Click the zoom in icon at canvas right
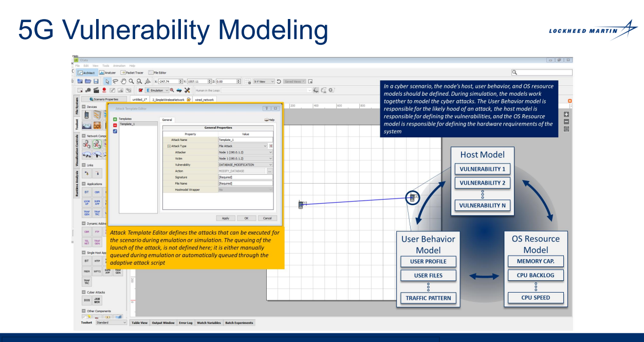The width and height of the screenshot is (644, 342). 566,115
